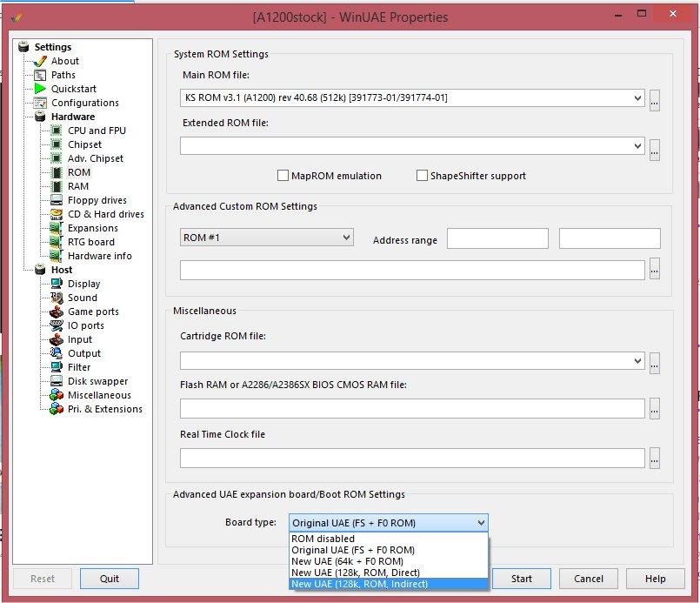Open the Hardware info page
Viewport: 700px width, 603px height.
[100, 256]
